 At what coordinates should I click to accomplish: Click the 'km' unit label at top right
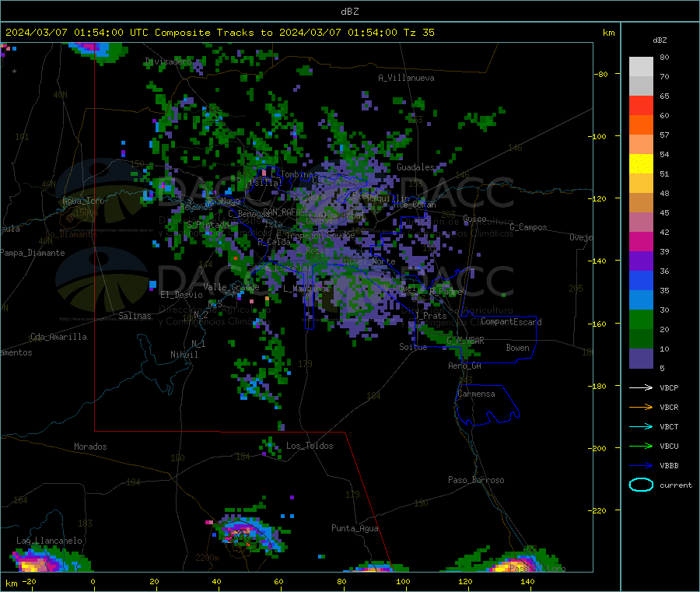point(608,33)
